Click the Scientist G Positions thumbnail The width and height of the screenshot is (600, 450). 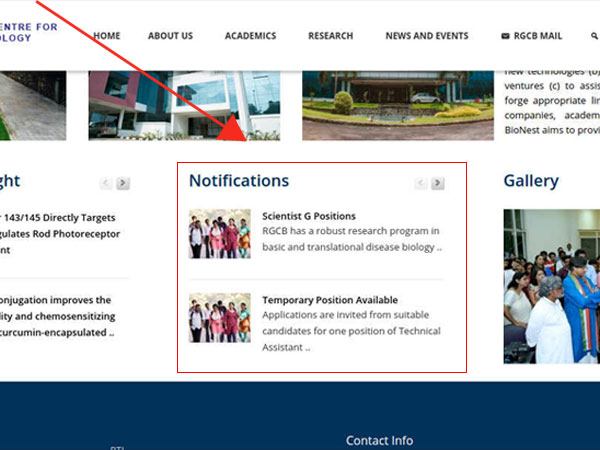click(220, 233)
